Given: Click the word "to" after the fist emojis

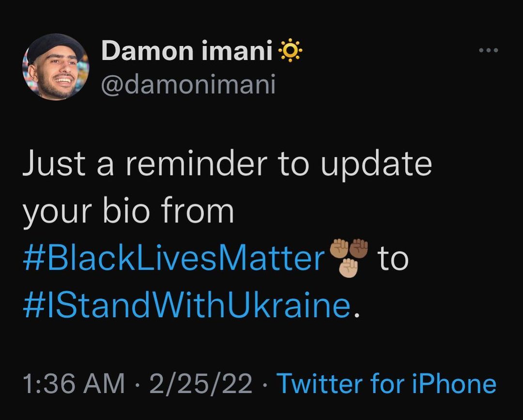Looking at the screenshot, I should (393, 259).
